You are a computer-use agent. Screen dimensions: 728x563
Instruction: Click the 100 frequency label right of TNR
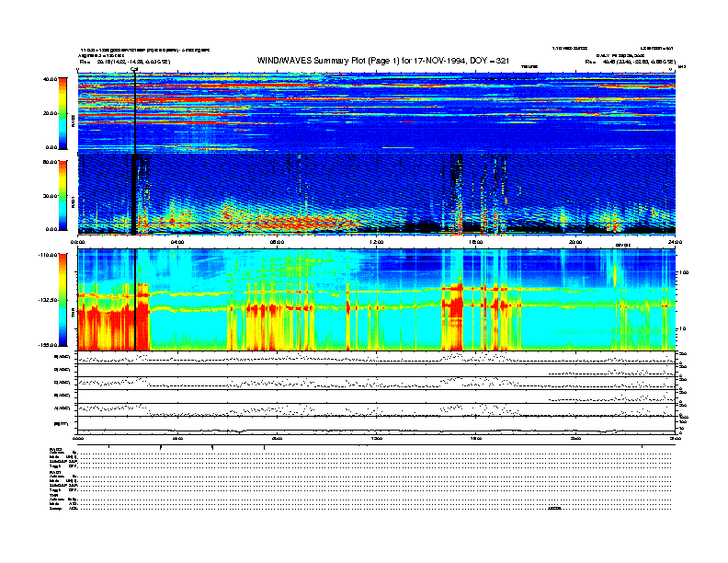point(684,272)
